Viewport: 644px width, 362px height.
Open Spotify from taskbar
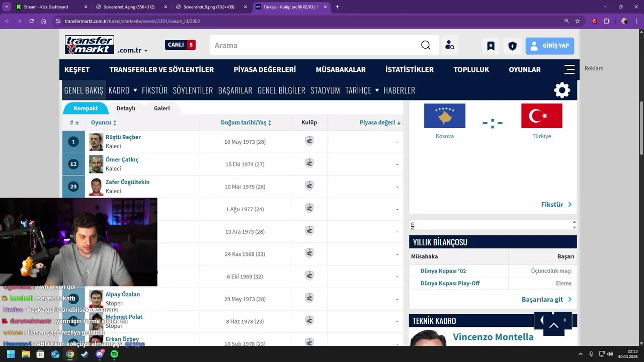114,354
